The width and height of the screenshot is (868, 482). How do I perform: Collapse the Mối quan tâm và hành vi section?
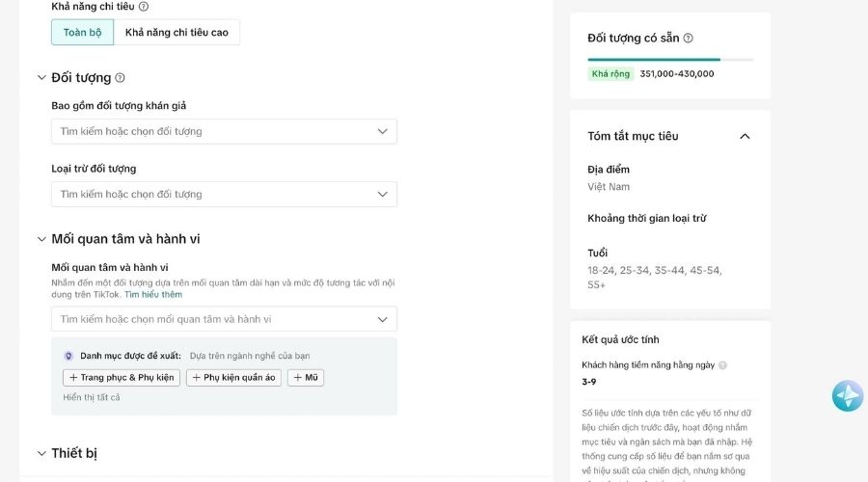[41, 239]
